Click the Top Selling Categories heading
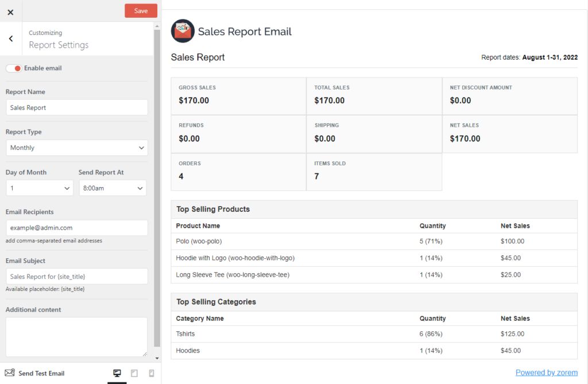The width and height of the screenshot is (588, 384). tap(216, 302)
